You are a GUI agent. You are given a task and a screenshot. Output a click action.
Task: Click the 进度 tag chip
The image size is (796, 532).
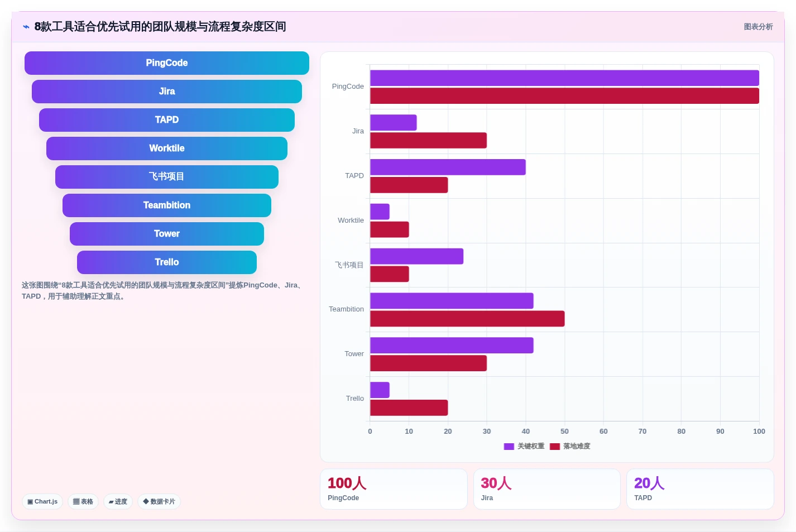pyautogui.click(x=118, y=501)
